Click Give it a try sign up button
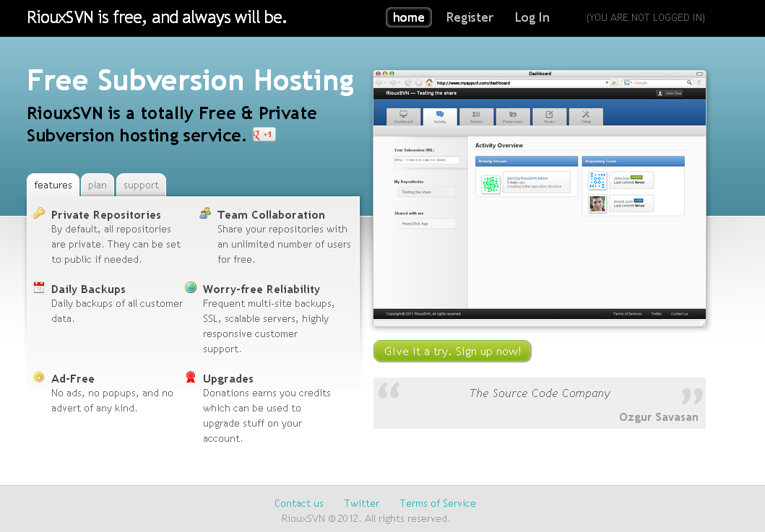The height and width of the screenshot is (532, 765). pyautogui.click(x=452, y=351)
